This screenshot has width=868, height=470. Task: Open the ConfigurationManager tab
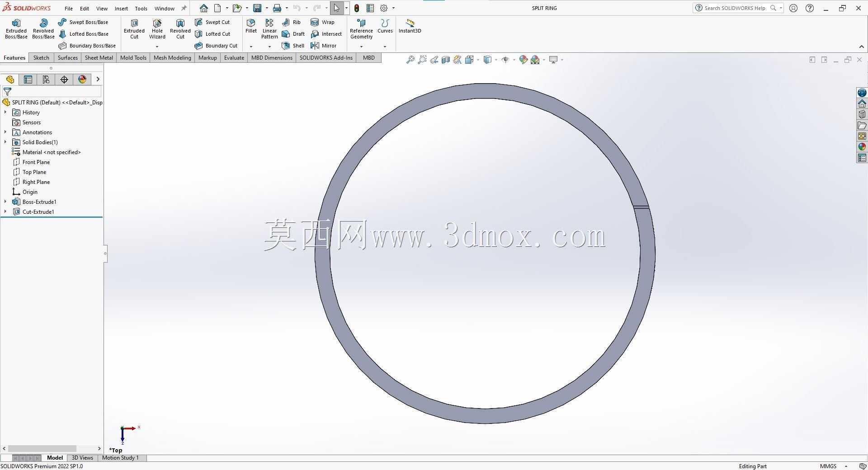(x=46, y=80)
